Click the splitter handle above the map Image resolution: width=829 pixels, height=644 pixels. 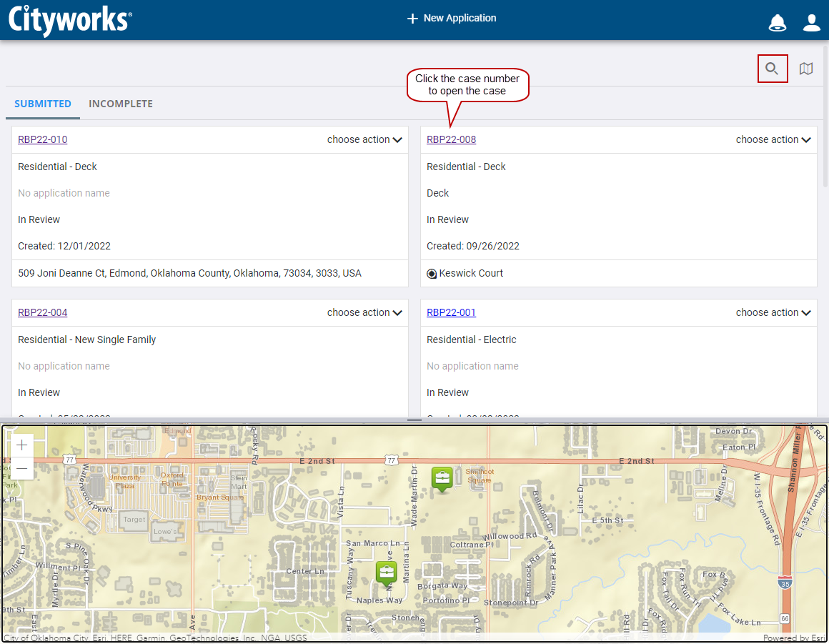click(x=414, y=420)
